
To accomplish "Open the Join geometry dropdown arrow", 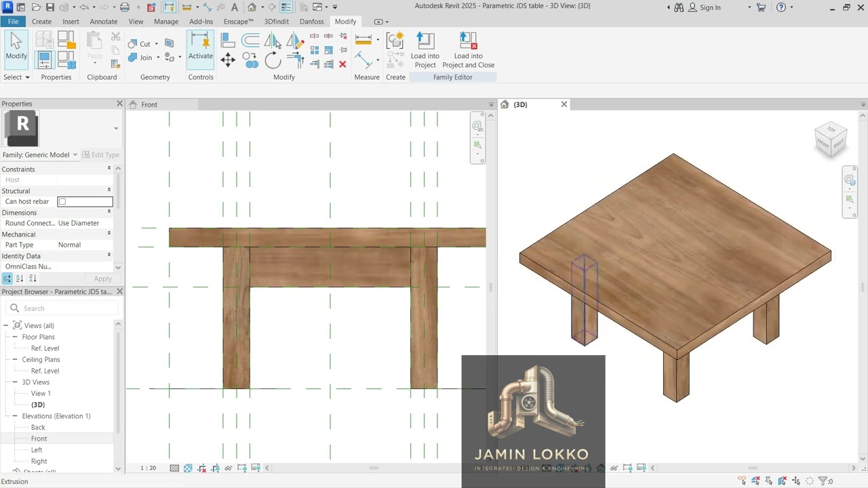I will click(159, 58).
